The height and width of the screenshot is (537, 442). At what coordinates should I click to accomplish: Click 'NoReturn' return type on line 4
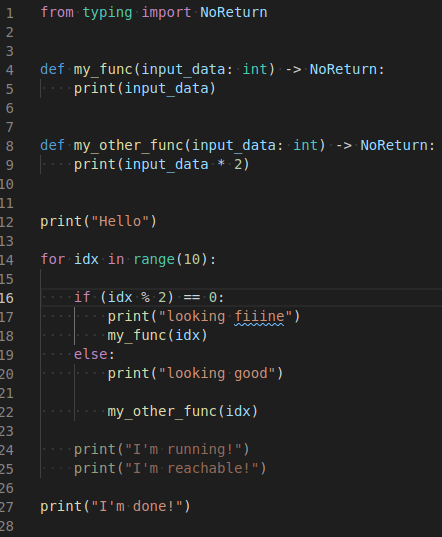click(343, 70)
